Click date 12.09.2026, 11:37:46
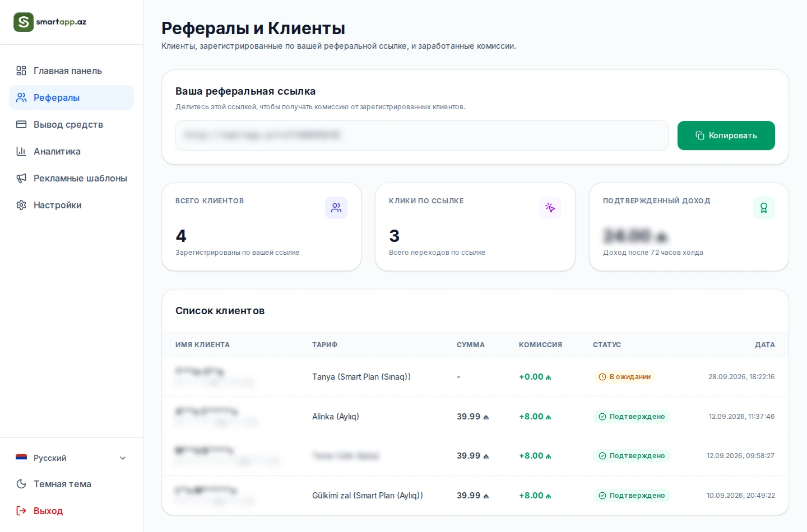This screenshot has width=807, height=532. click(x=741, y=417)
